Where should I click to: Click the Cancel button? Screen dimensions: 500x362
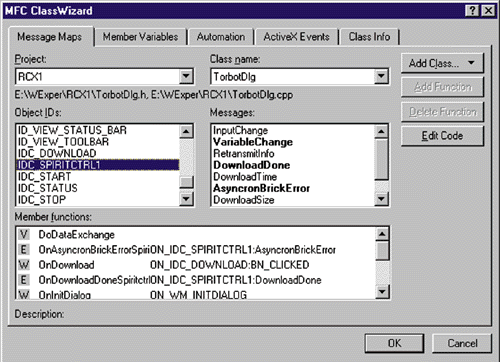click(x=462, y=343)
